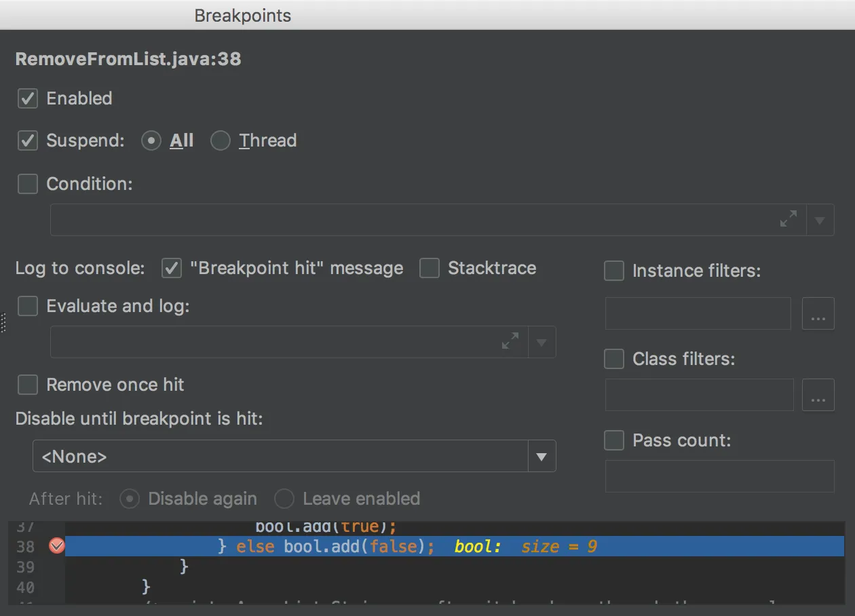Uncheck the Suspend checkbox
The image size is (855, 616).
tap(28, 141)
